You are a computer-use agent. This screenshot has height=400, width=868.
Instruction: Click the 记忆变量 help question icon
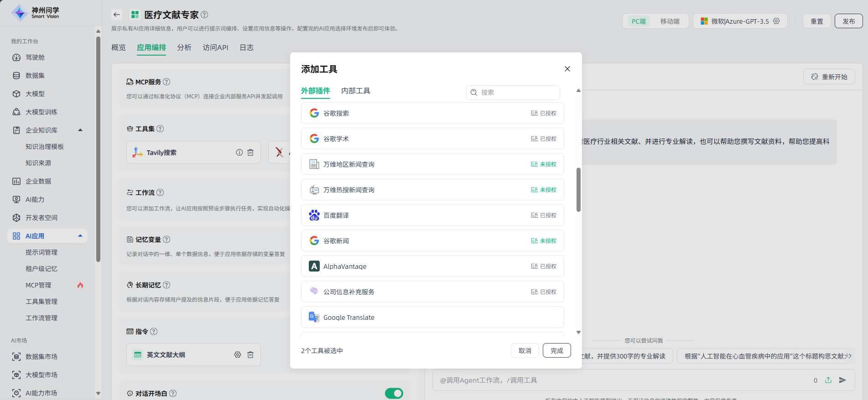(166, 240)
